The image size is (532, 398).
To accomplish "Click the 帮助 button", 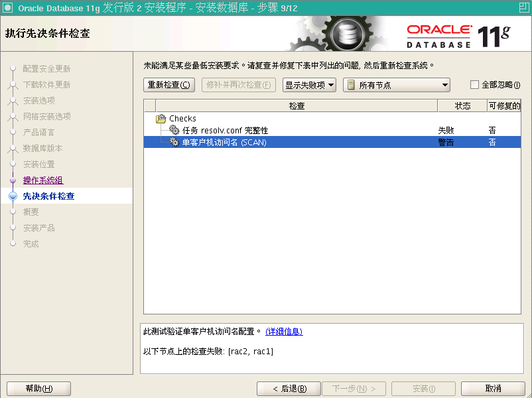I will (x=38, y=388).
